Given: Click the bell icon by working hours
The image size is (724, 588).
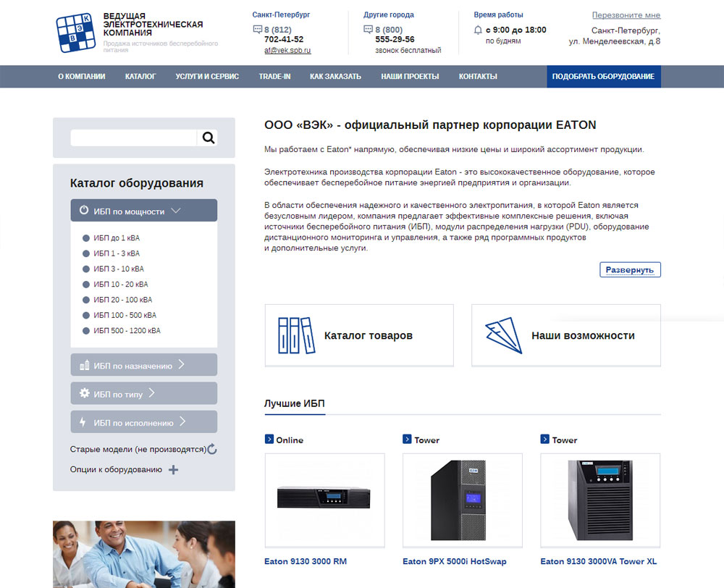Looking at the screenshot, I should pyautogui.click(x=478, y=30).
